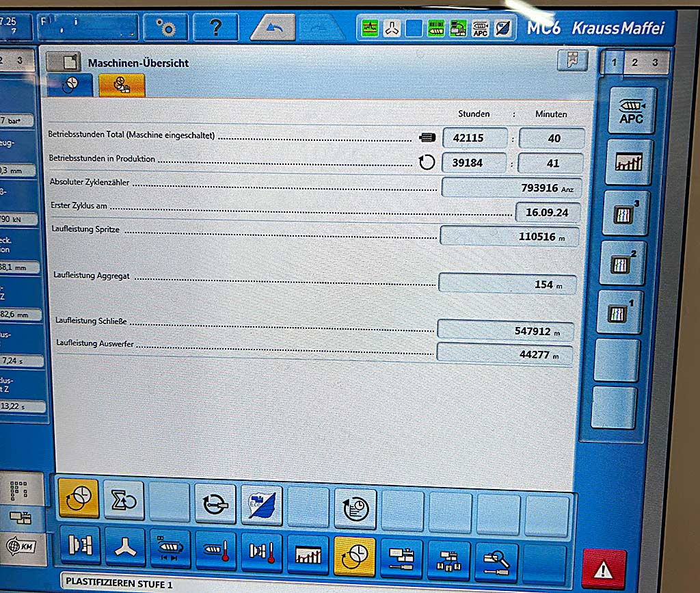This screenshot has width=700, height=593.
Task: Open the settings gears button in the header
Action: (165, 28)
